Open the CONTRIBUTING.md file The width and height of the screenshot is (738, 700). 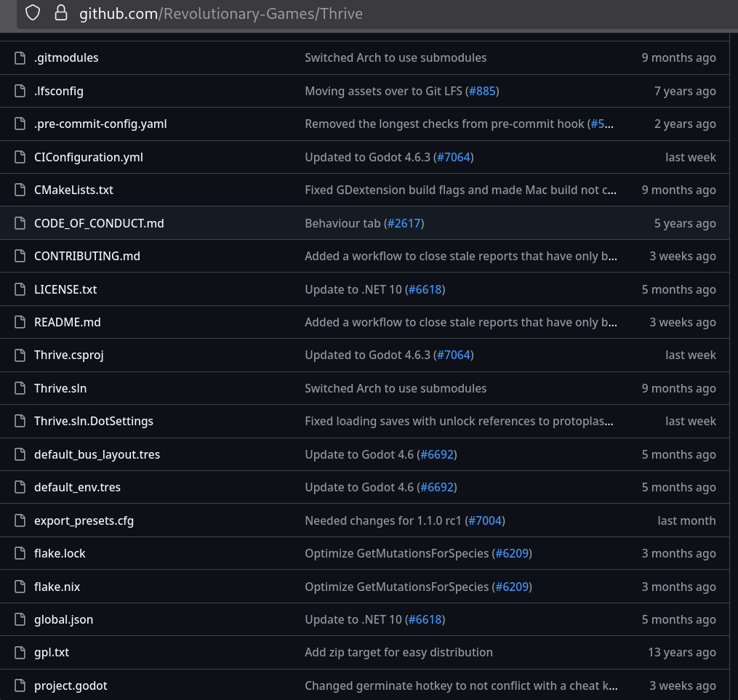tap(87, 256)
